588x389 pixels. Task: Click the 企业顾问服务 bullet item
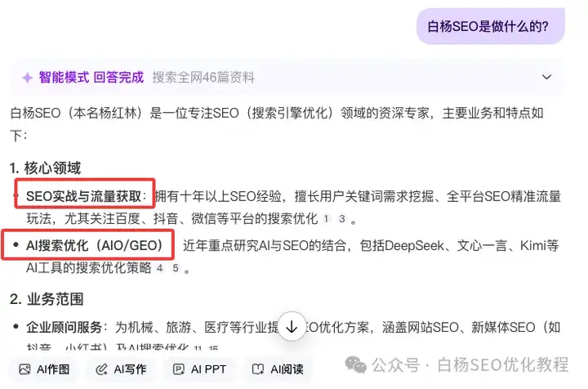(x=65, y=327)
